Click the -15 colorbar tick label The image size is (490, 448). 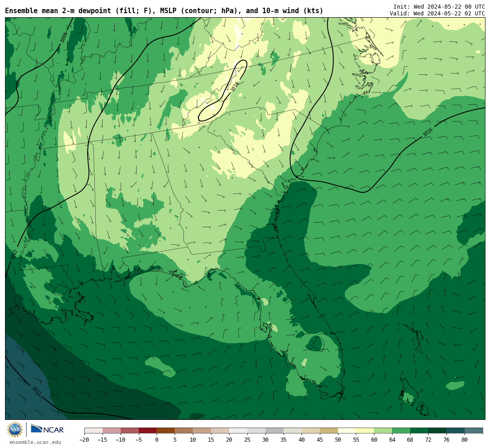point(102,440)
